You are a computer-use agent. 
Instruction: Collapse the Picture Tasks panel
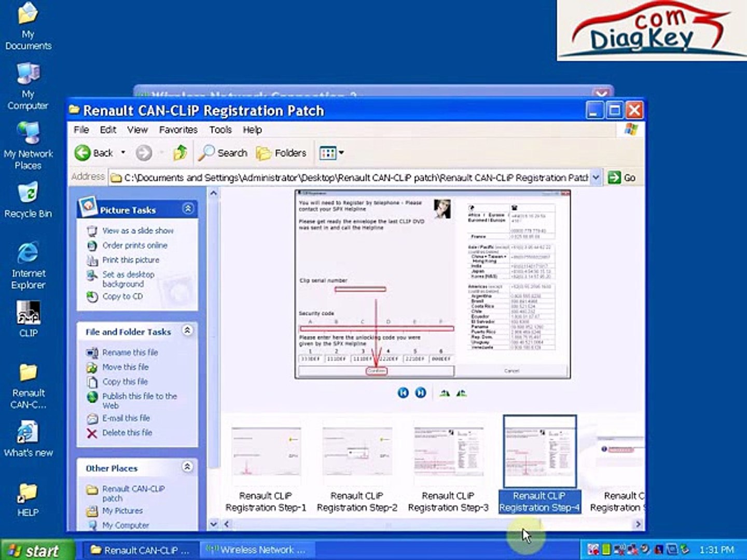[x=188, y=209]
